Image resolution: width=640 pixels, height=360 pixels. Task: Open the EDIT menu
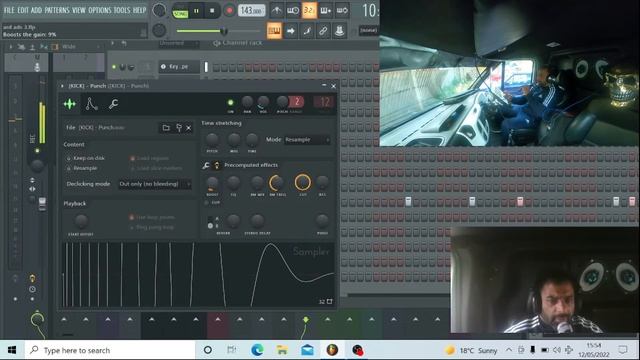click(x=23, y=10)
